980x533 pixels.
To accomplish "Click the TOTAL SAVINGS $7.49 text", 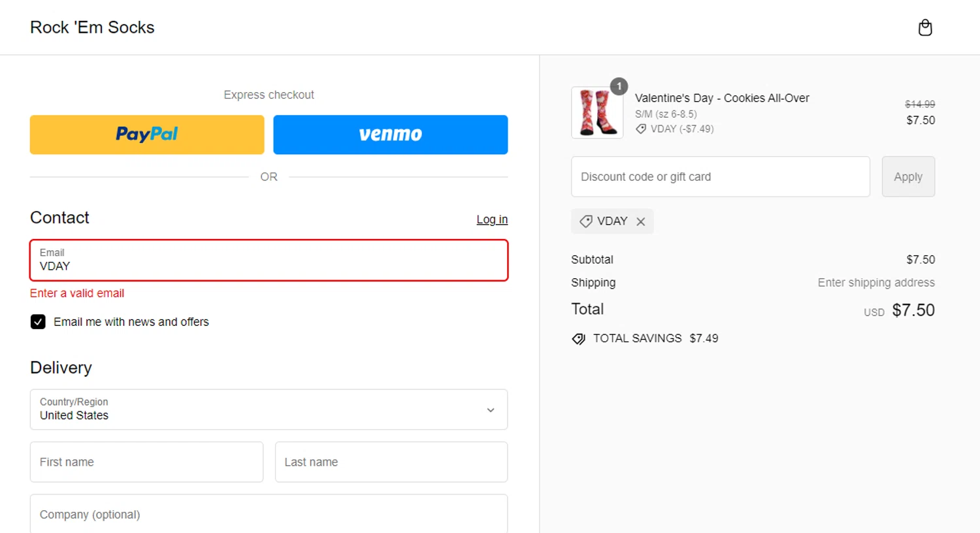I will coord(655,338).
